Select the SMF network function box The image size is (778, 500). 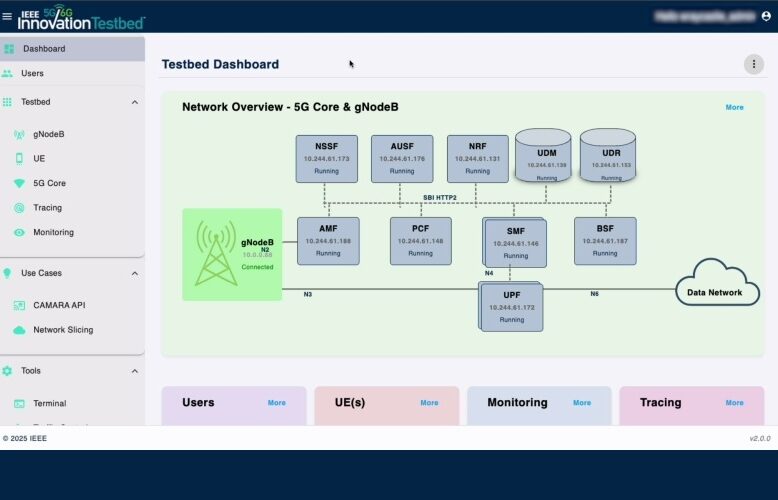pos(515,243)
